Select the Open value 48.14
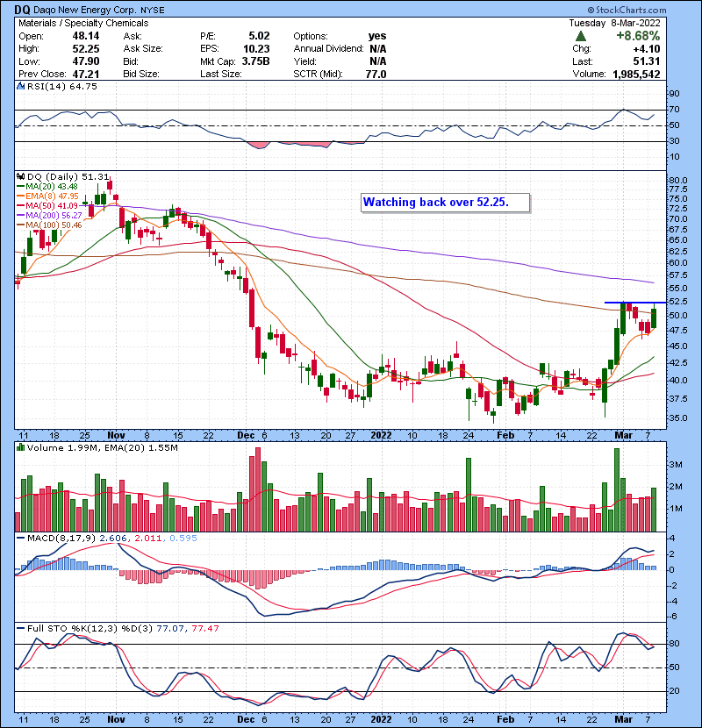This screenshot has height=728, width=702. tap(85, 36)
